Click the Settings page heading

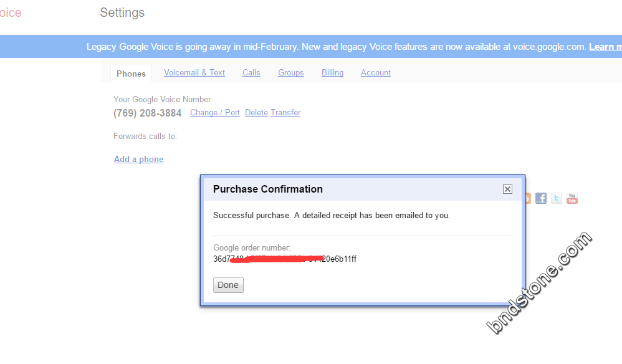point(122,12)
